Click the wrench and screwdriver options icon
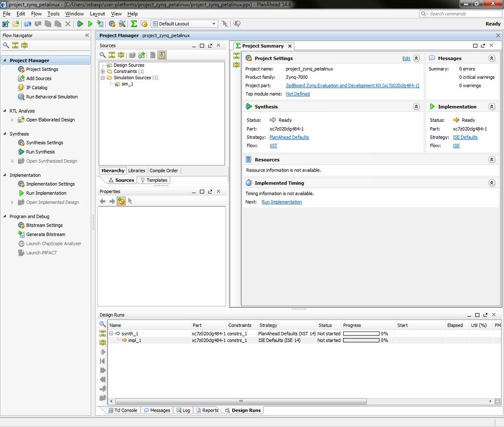This screenshot has width=504, height=427. point(122,24)
